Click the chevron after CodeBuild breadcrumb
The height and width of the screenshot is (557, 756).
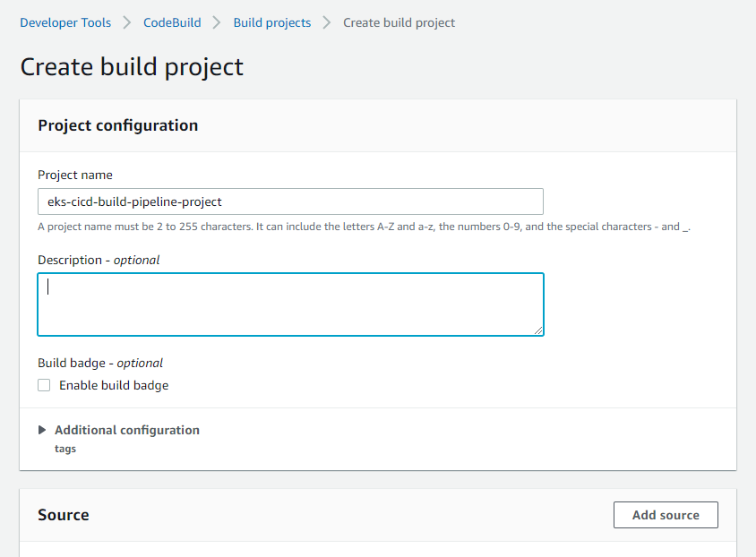217,22
